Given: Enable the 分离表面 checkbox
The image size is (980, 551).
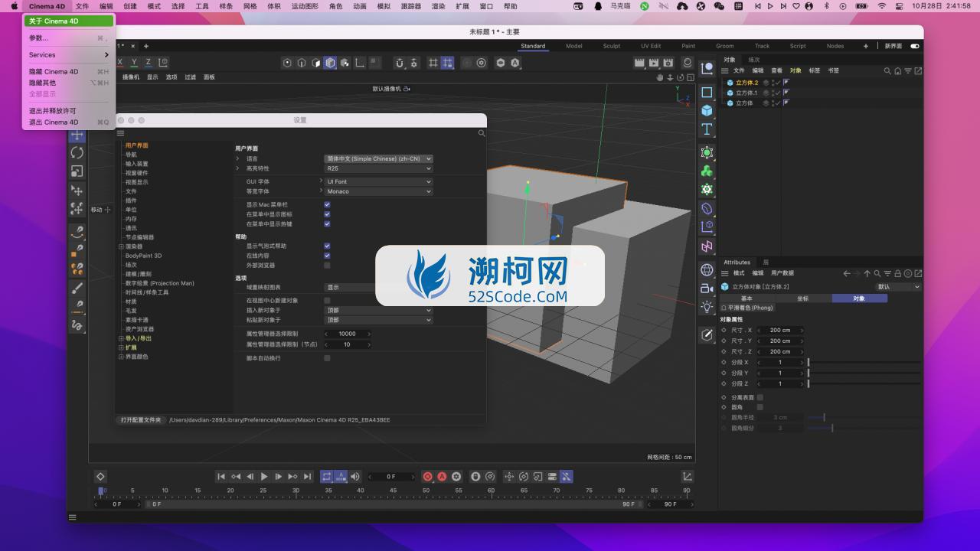Looking at the screenshot, I should [x=759, y=397].
